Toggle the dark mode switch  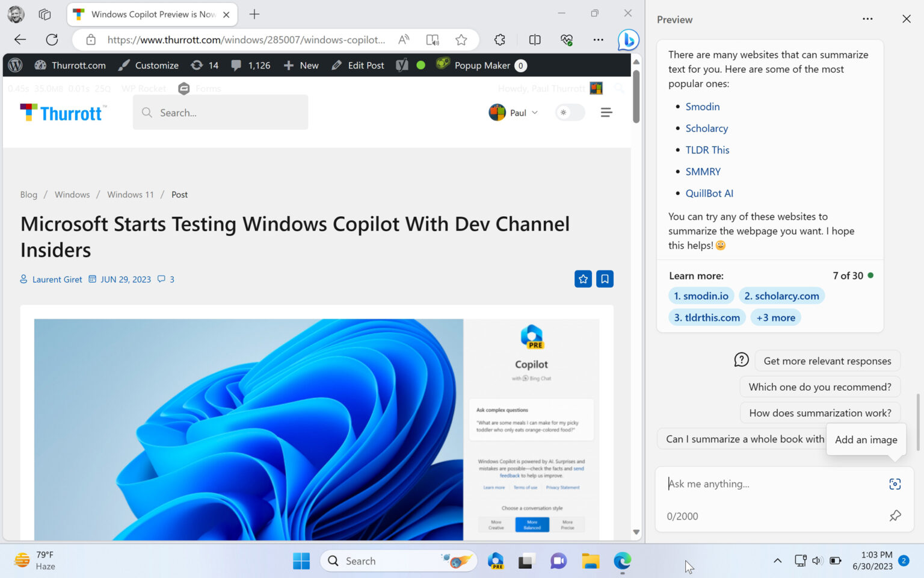pyautogui.click(x=570, y=113)
